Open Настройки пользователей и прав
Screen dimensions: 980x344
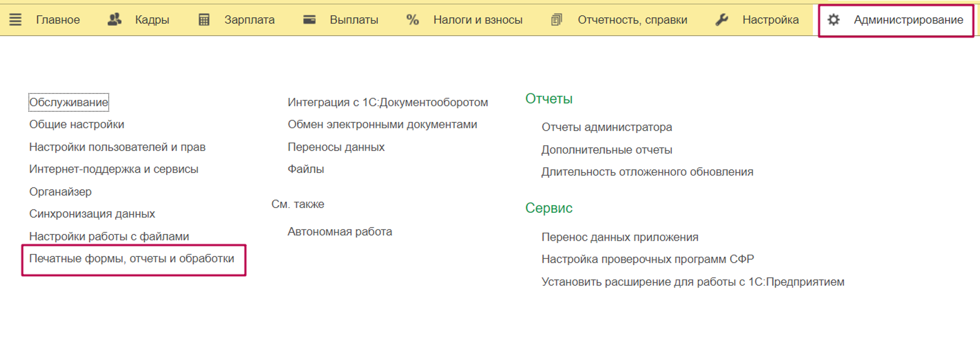[x=117, y=147]
